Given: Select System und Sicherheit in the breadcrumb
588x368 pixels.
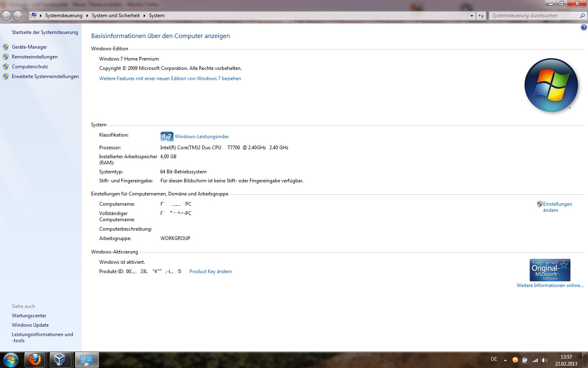Looking at the screenshot, I should pyautogui.click(x=116, y=16).
